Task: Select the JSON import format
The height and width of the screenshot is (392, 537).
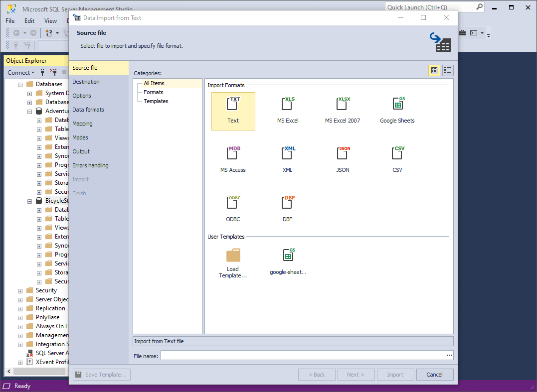Action: pos(343,157)
